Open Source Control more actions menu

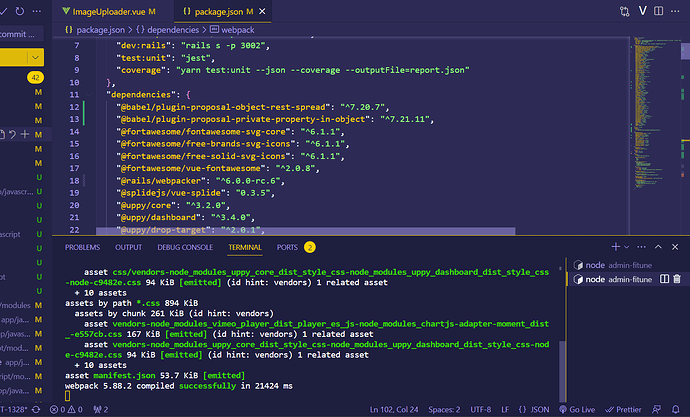[37, 11]
